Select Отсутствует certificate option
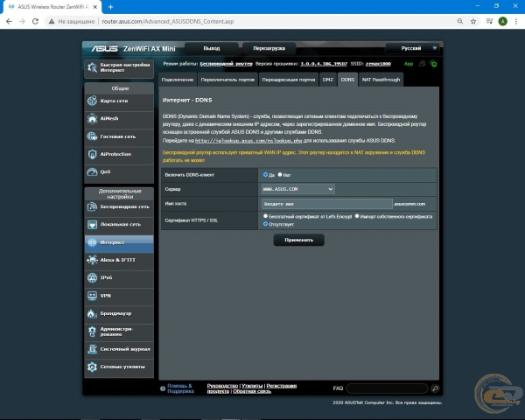525x420 pixels. tap(265, 224)
